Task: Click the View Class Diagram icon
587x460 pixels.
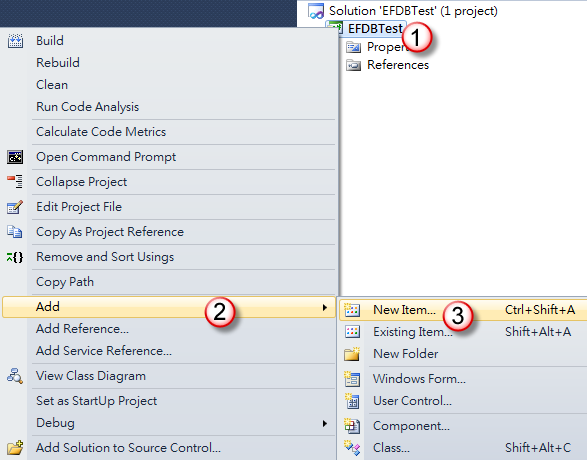Action: (15, 376)
